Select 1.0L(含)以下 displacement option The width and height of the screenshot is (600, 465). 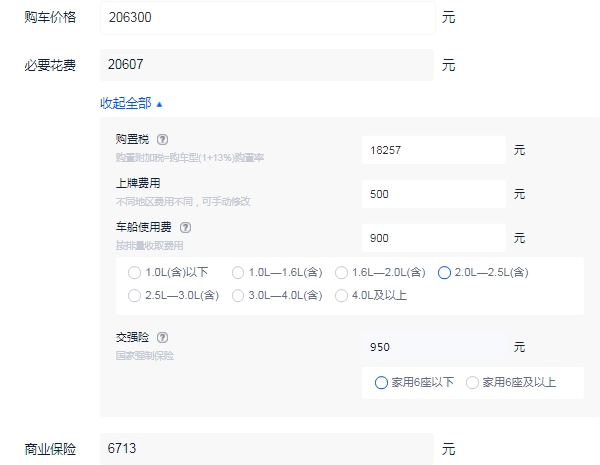tap(135, 272)
